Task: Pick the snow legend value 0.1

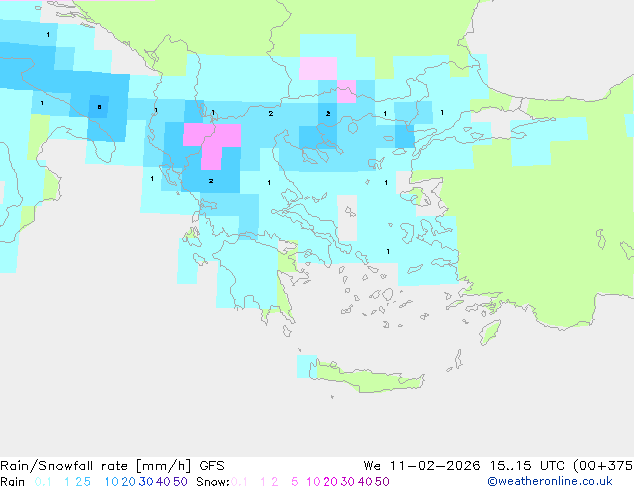Action: [239, 482]
